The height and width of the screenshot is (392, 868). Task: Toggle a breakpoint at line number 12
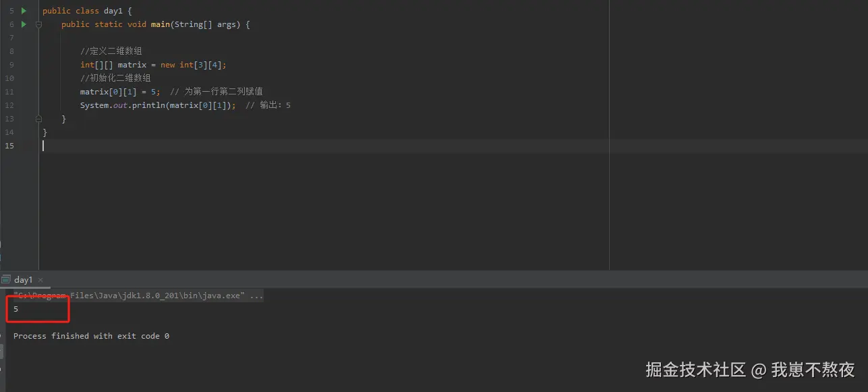9,105
